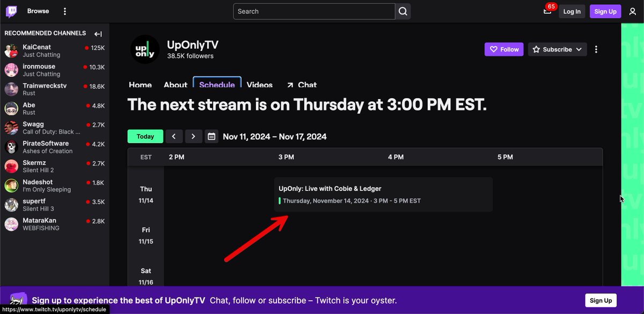This screenshot has width=644, height=314.
Task: Click the UpOnlyTV channel name
Action: pos(193,45)
